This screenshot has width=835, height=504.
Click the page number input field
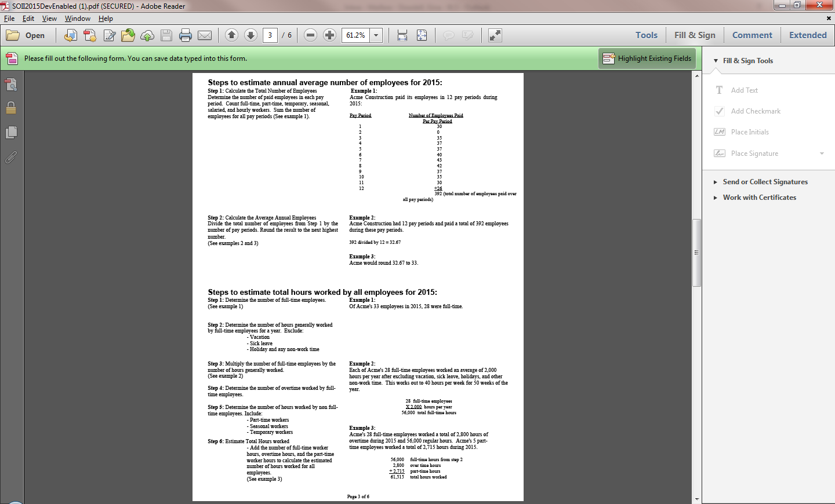270,35
